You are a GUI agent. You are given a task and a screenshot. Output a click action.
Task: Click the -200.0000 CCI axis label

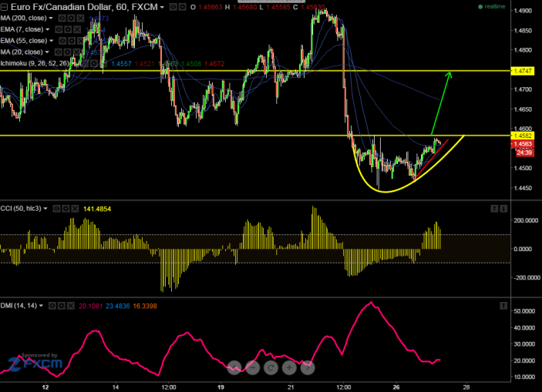(527, 278)
